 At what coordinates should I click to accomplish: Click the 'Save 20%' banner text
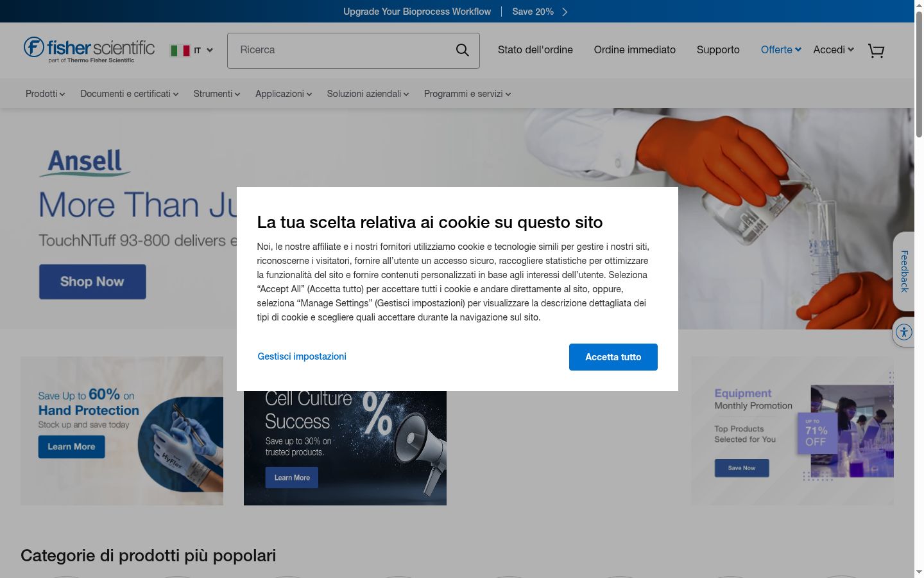tap(533, 12)
